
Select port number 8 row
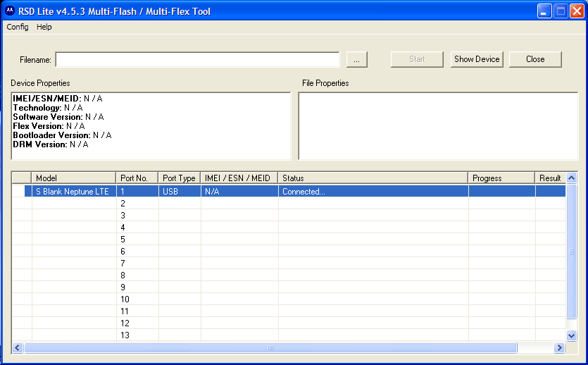[x=289, y=276]
